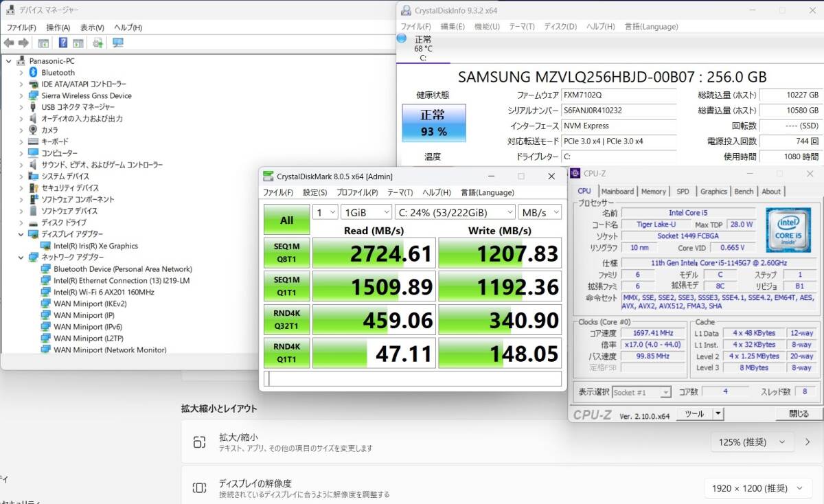Switch to the Bench tab in CPU-Z

click(x=744, y=192)
